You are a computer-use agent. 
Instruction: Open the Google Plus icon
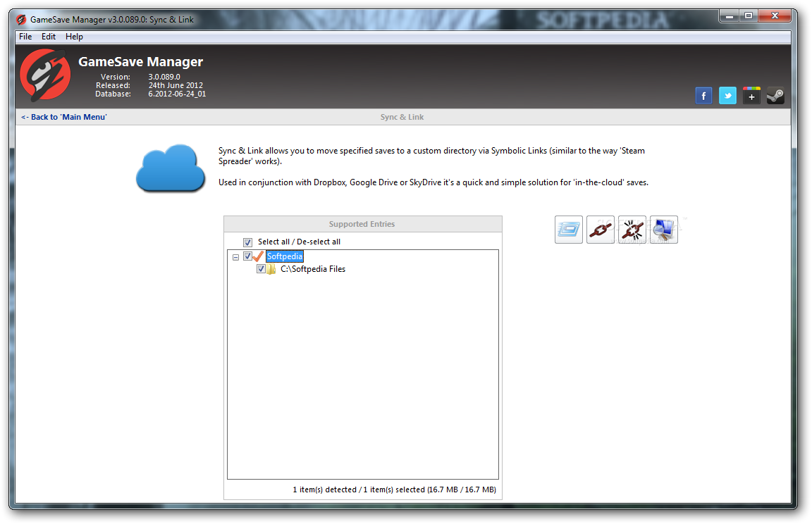(x=751, y=96)
